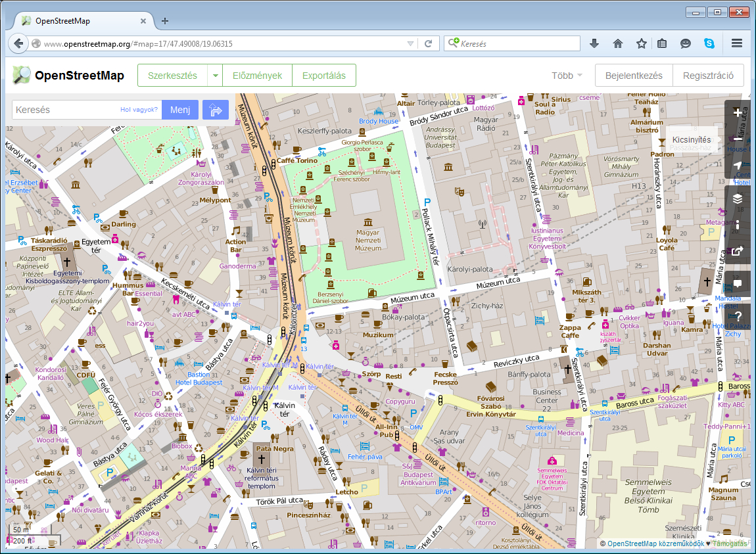The height and width of the screenshot is (554, 756).
Task: Click the Bejelentkezés login button
Action: 634,76
